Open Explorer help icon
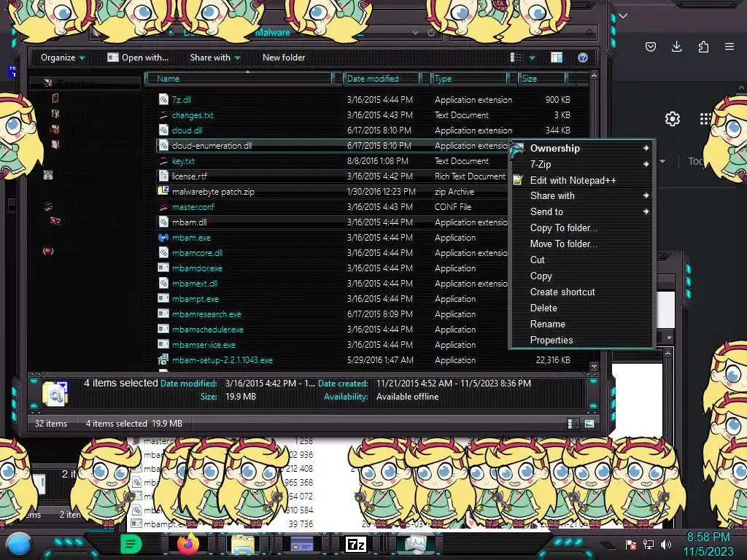 583,58
